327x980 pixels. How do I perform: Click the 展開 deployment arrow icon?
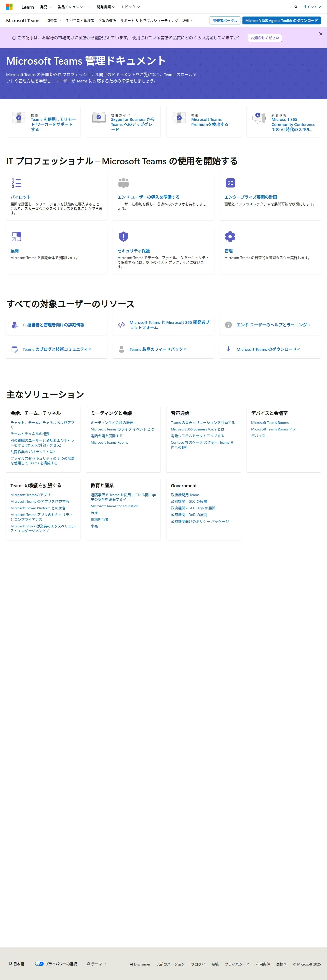[16, 237]
